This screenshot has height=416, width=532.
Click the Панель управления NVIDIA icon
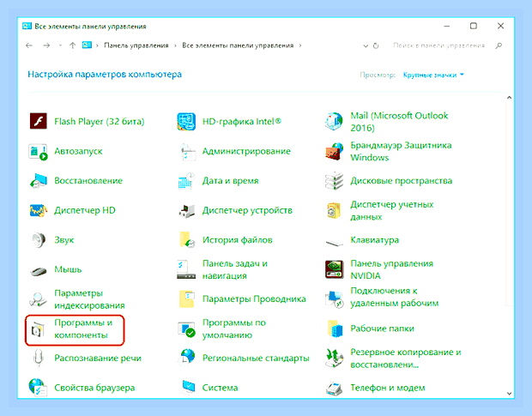coord(334,269)
